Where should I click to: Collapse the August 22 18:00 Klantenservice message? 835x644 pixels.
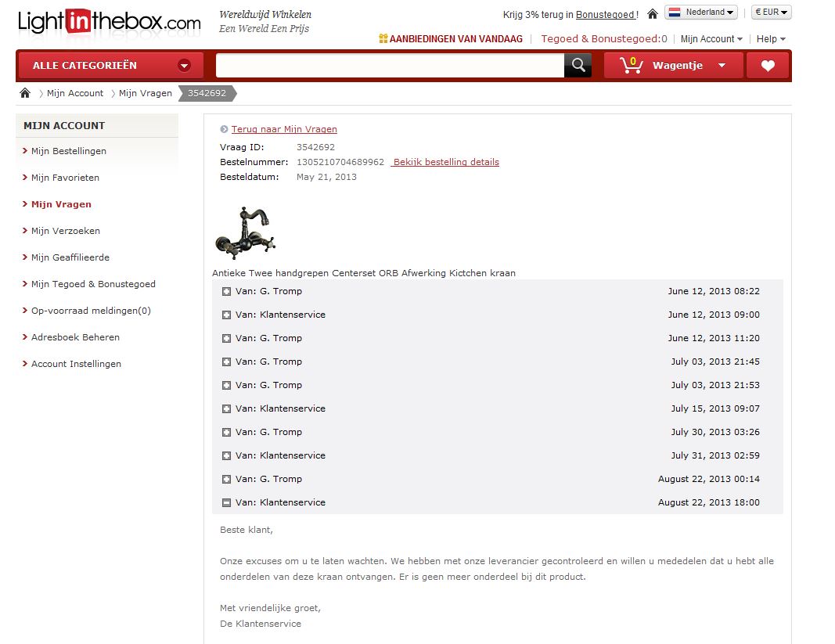click(226, 503)
